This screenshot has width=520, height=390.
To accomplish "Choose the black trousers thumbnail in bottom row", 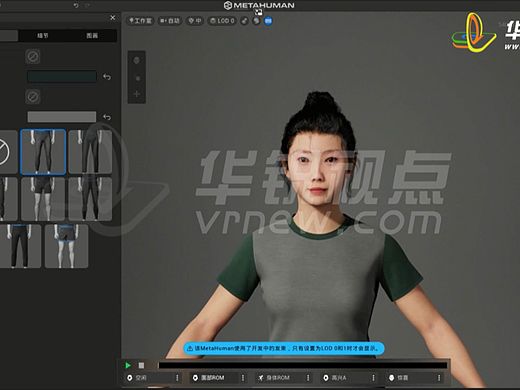I will click(x=20, y=246).
